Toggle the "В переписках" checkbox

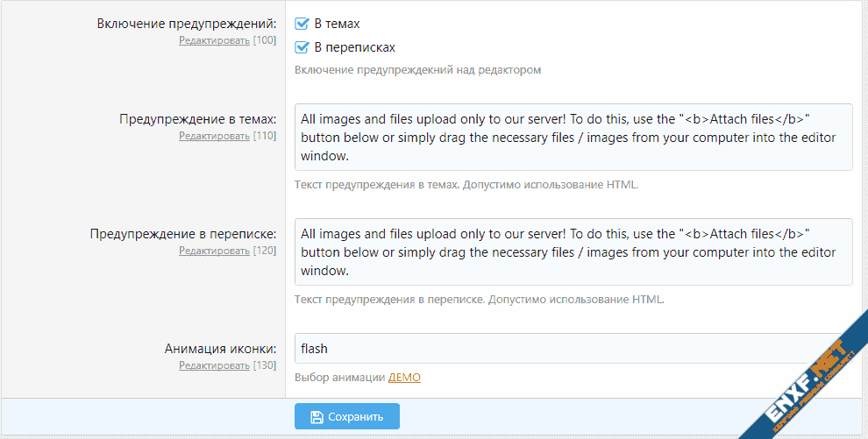[302, 47]
